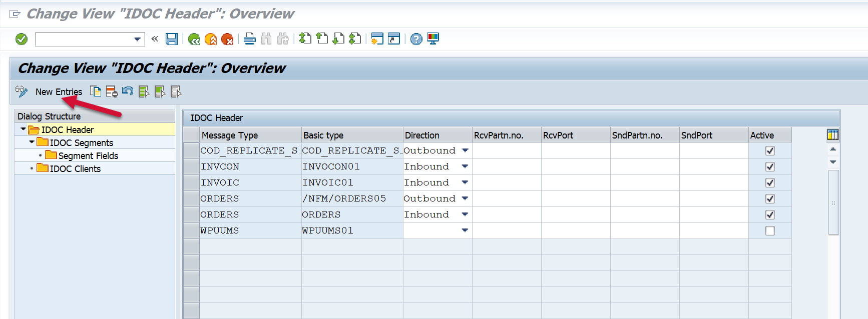Click the Help question mark icon

pyautogui.click(x=416, y=39)
